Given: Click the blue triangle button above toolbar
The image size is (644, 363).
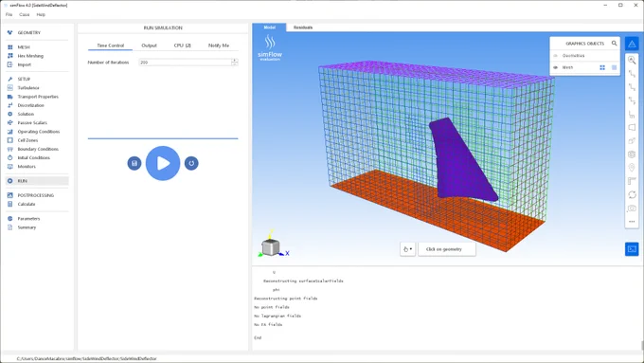Looking at the screenshot, I should click(x=632, y=44).
